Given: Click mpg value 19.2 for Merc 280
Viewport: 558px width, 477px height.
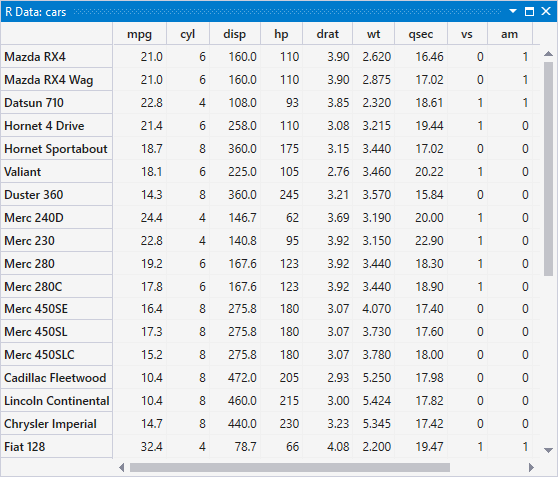Looking at the screenshot, I should [x=152, y=263].
